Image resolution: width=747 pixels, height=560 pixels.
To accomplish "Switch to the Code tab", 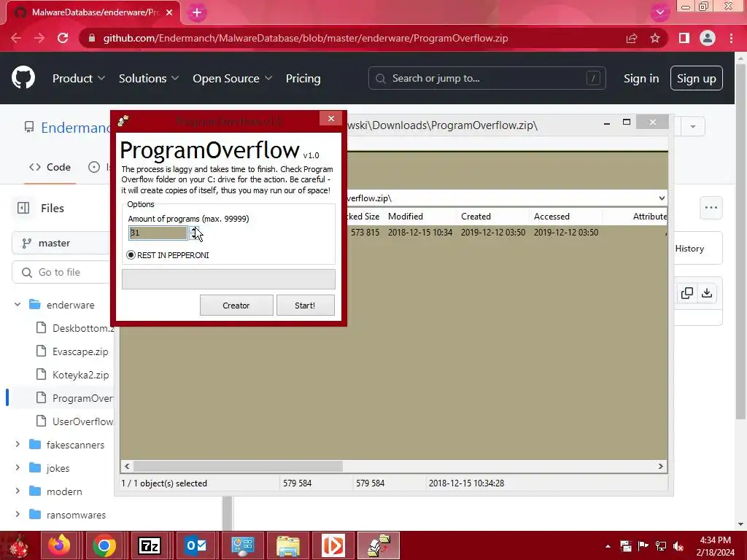I will 50,167.
